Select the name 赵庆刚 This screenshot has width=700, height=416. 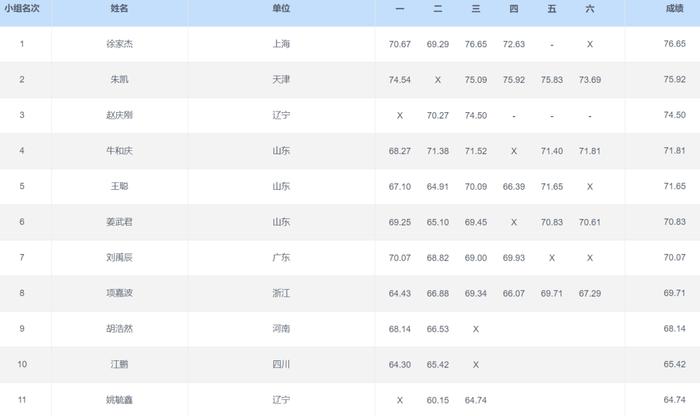pyautogui.click(x=119, y=115)
